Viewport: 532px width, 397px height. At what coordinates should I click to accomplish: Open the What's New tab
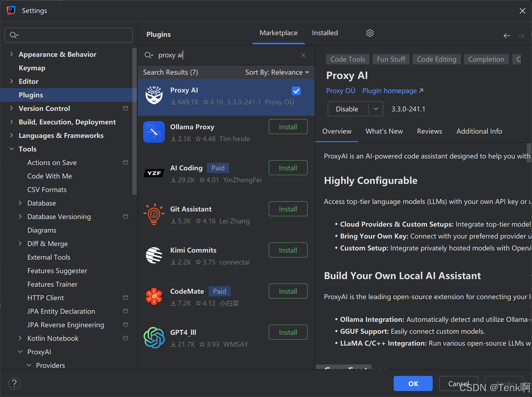click(x=384, y=131)
